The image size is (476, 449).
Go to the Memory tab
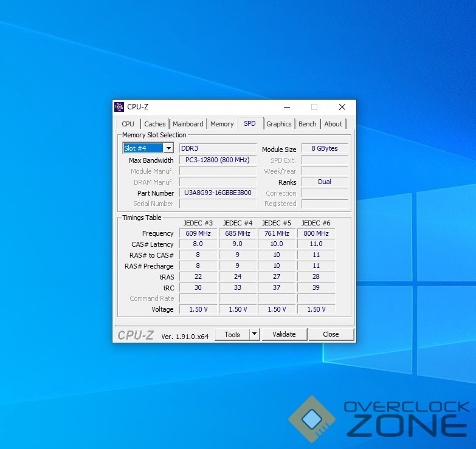pos(222,124)
